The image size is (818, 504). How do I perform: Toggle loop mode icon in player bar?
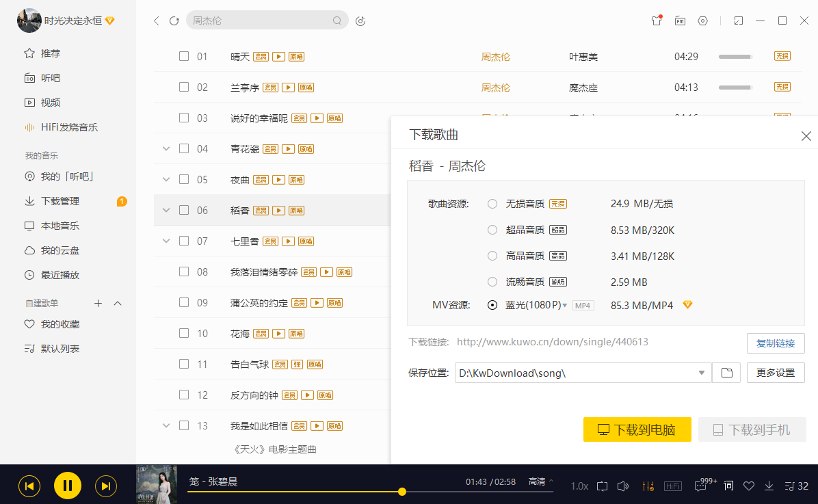pos(602,486)
